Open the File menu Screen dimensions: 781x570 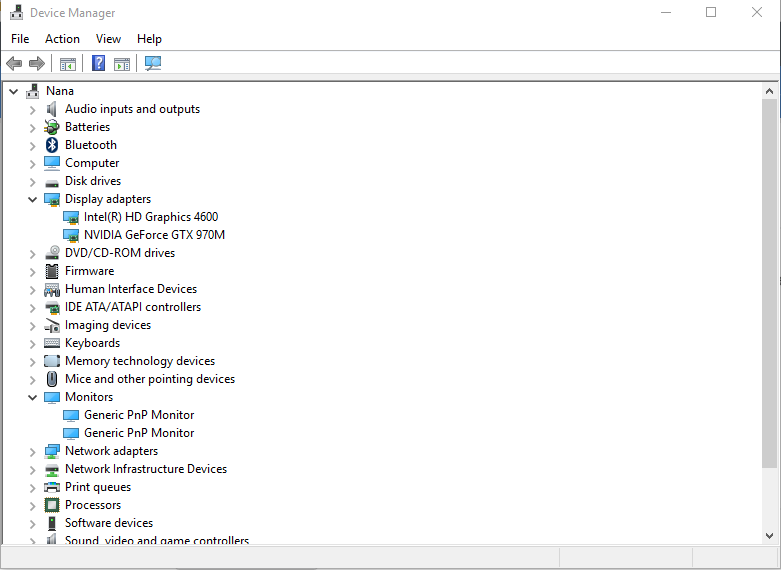[20, 39]
